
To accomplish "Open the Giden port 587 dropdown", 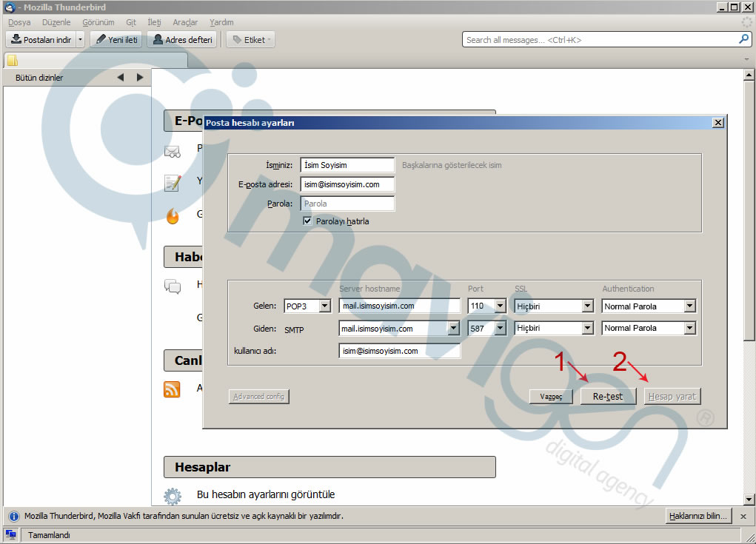I will pos(487,329).
